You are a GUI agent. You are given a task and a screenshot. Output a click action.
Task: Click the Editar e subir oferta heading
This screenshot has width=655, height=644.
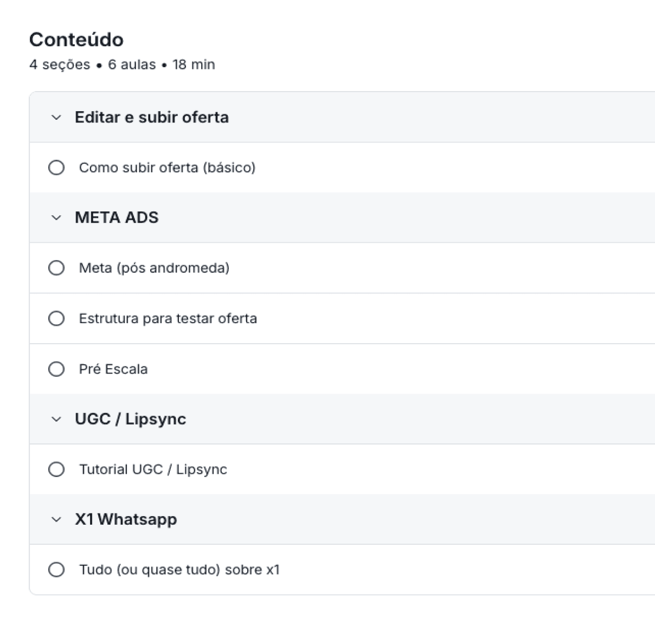pyautogui.click(x=152, y=118)
